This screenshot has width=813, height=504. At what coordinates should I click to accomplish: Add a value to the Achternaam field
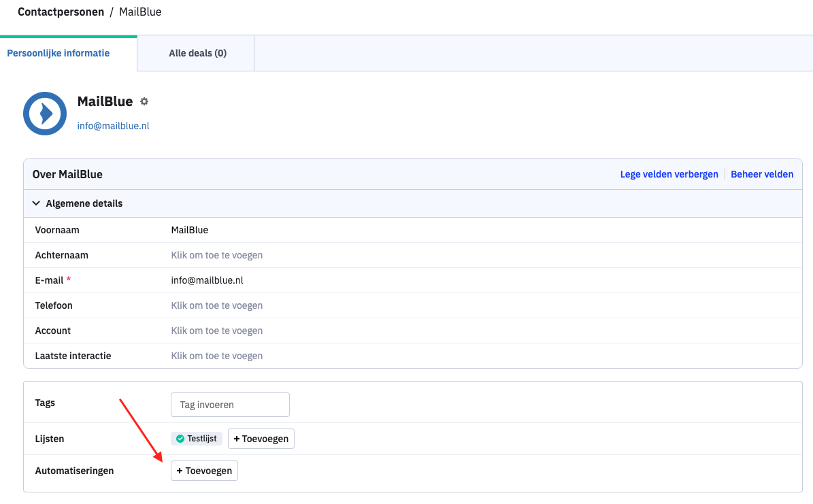point(217,255)
